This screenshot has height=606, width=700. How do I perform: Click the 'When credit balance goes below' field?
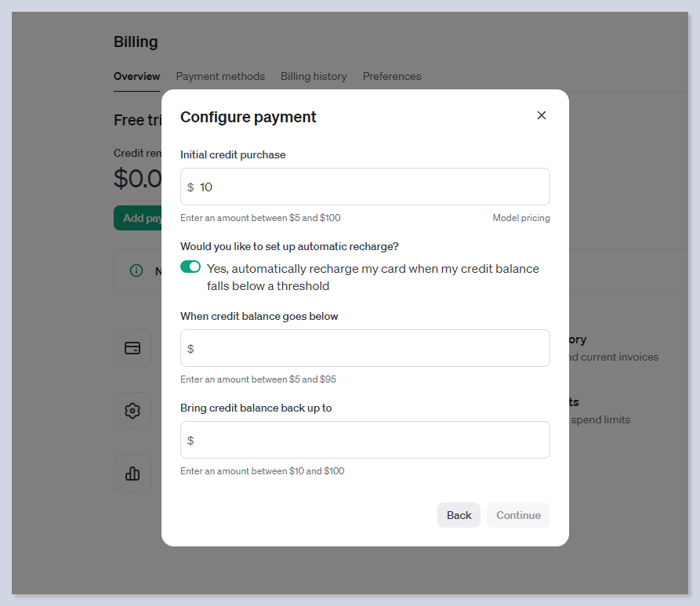click(372, 348)
